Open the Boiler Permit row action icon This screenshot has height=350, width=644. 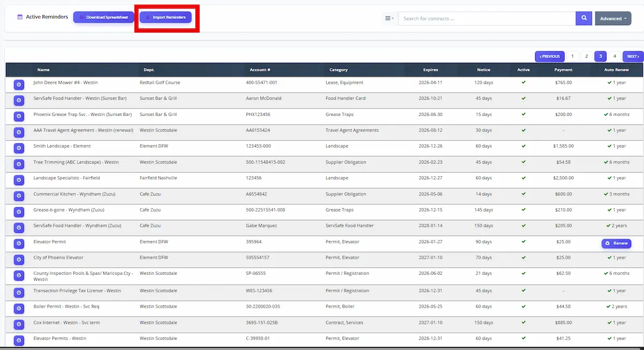(19, 308)
